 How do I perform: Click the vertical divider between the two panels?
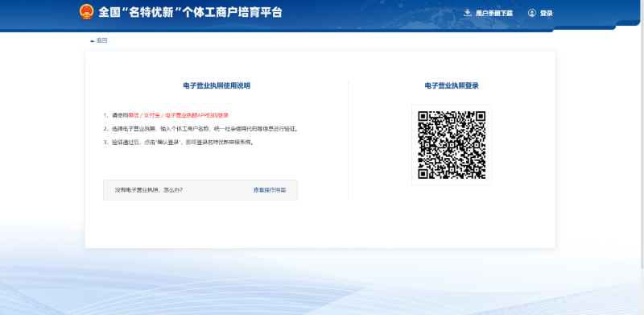(x=348, y=140)
